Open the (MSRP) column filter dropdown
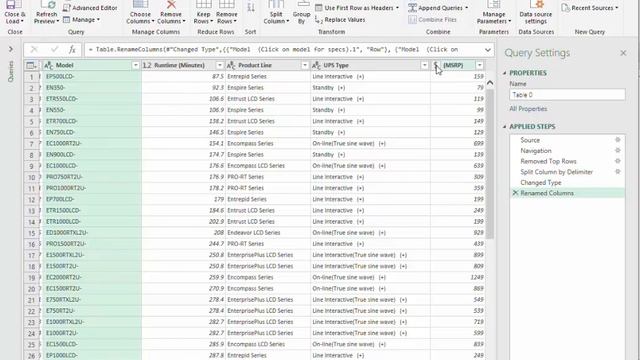The width and height of the screenshot is (640, 360). [x=480, y=65]
